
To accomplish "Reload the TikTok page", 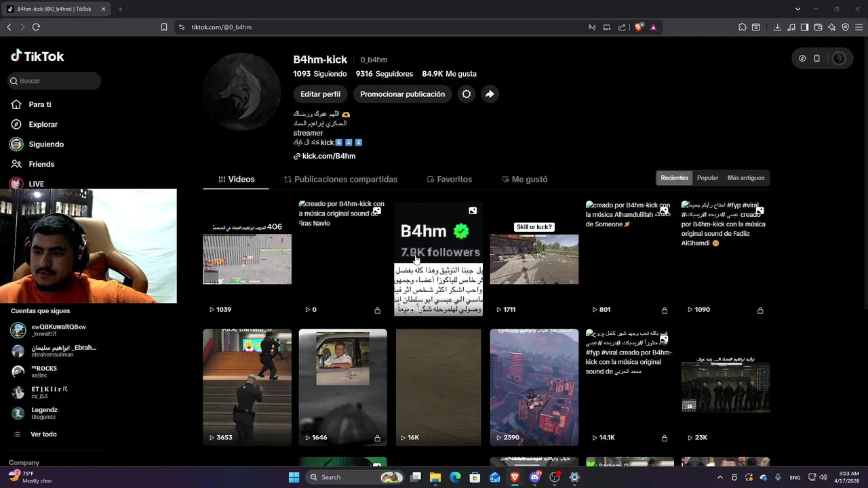I will coord(36,27).
